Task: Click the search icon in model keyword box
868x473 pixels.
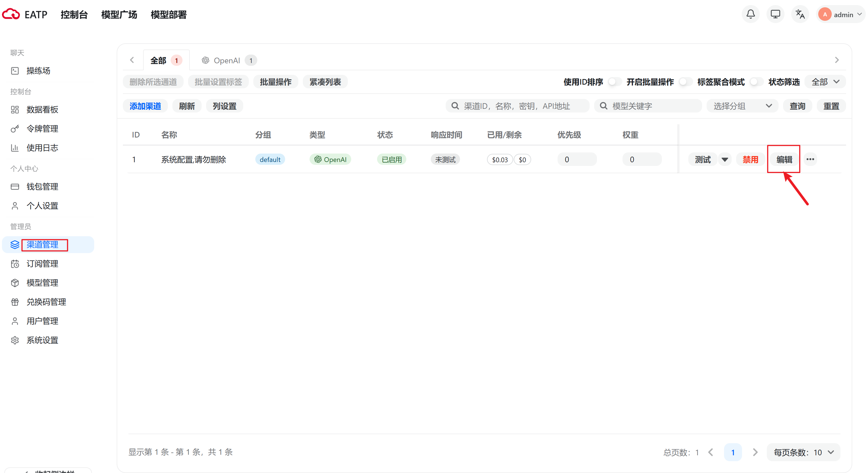Action: coord(603,106)
